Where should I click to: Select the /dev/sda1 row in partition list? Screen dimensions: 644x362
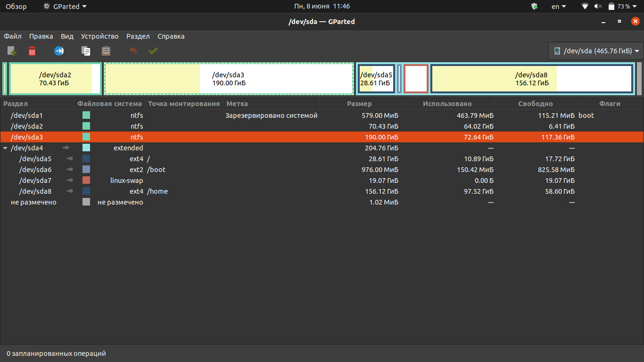[322, 115]
